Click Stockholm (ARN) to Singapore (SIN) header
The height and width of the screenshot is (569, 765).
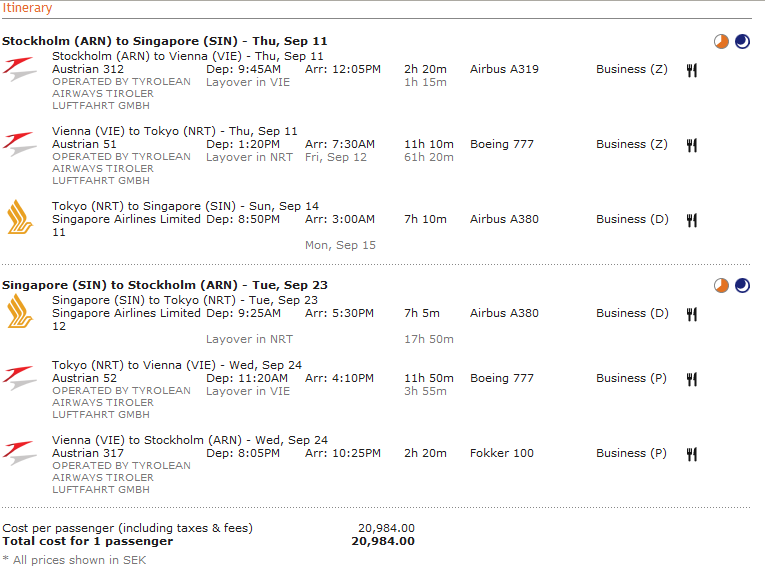pyautogui.click(x=164, y=41)
